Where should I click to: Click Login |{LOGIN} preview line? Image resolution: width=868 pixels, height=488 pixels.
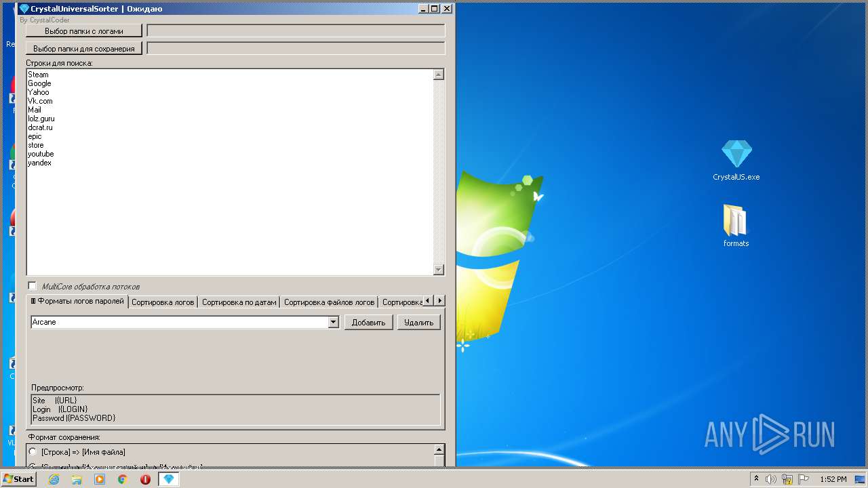(x=60, y=409)
